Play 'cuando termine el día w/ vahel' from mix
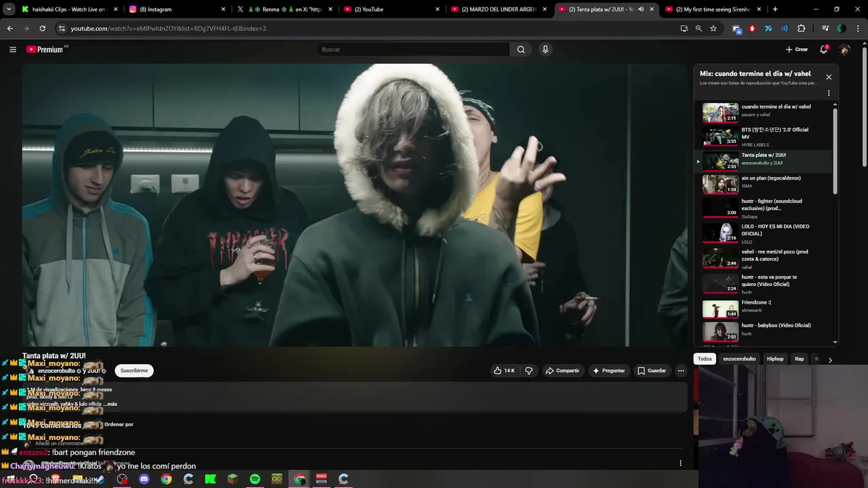The height and width of the screenshot is (488, 868). tap(766, 112)
